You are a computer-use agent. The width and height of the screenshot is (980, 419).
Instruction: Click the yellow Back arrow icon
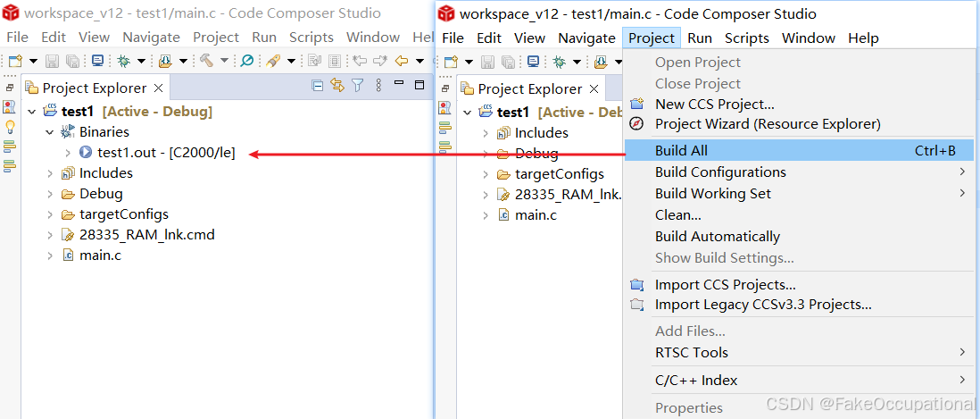tap(402, 61)
